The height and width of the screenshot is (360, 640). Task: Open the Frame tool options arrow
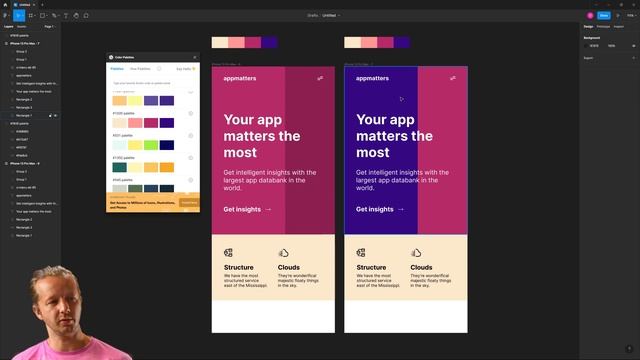tap(35, 16)
